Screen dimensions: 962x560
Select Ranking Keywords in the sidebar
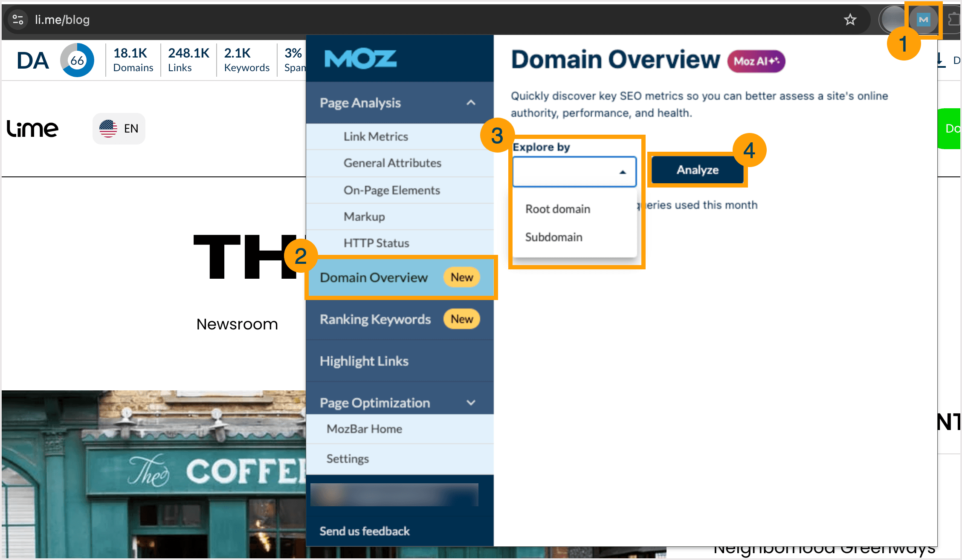tap(375, 319)
